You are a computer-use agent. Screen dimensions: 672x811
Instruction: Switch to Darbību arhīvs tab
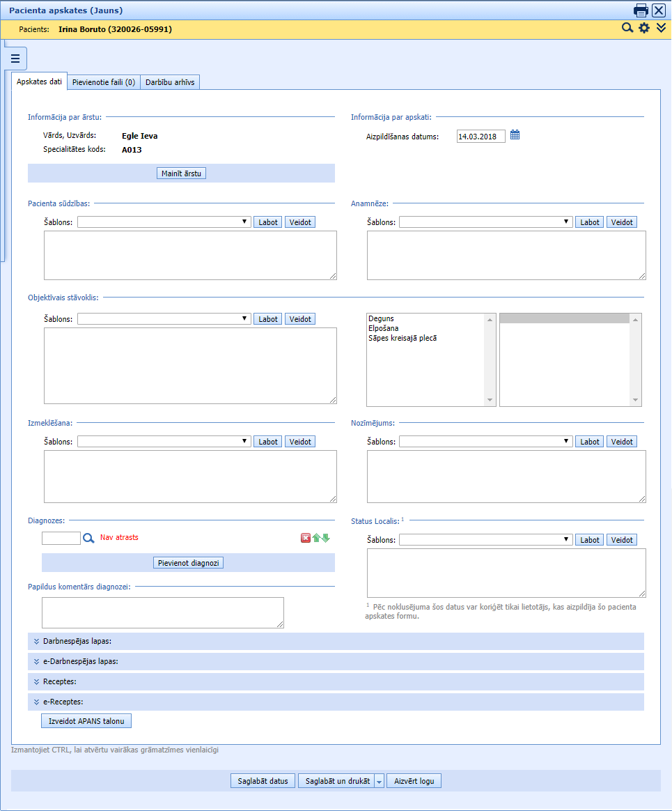[x=171, y=82]
